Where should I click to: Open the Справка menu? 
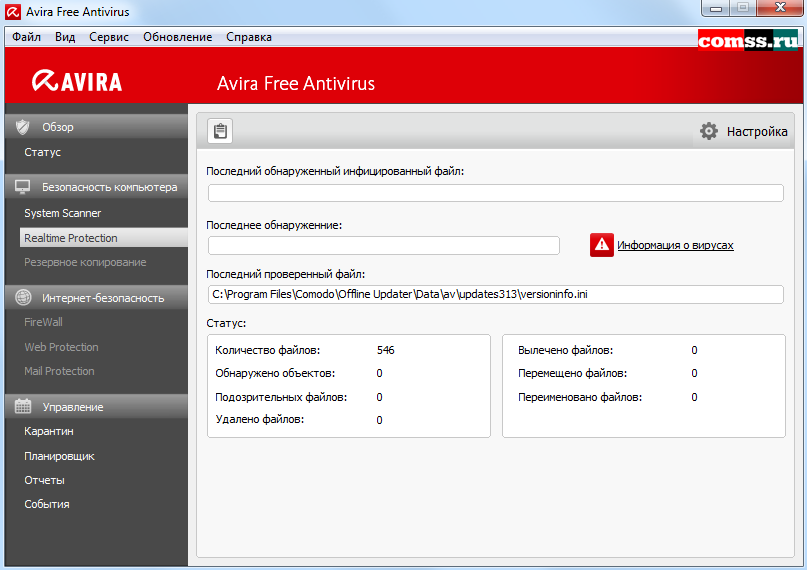pos(249,37)
